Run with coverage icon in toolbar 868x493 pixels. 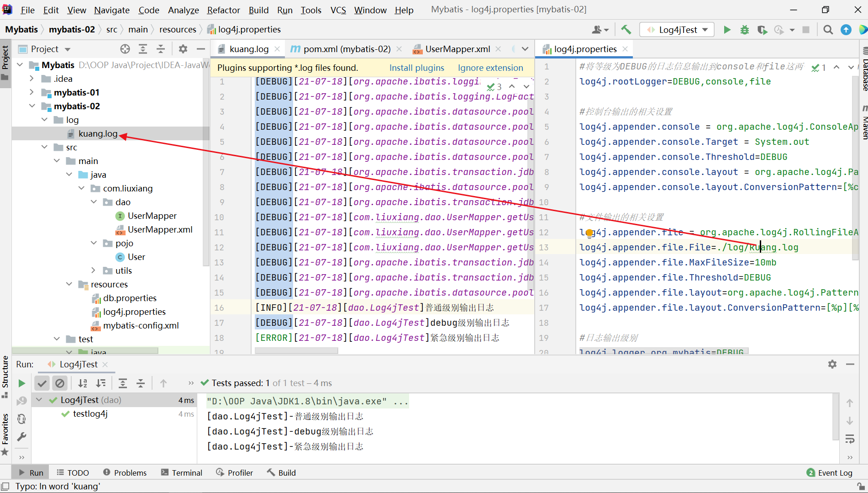[x=762, y=30]
